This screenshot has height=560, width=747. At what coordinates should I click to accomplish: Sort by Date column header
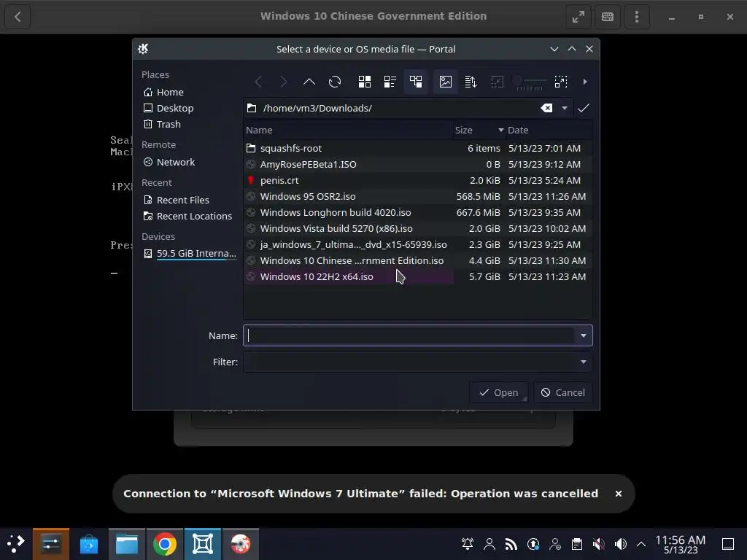tap(549, 130)
